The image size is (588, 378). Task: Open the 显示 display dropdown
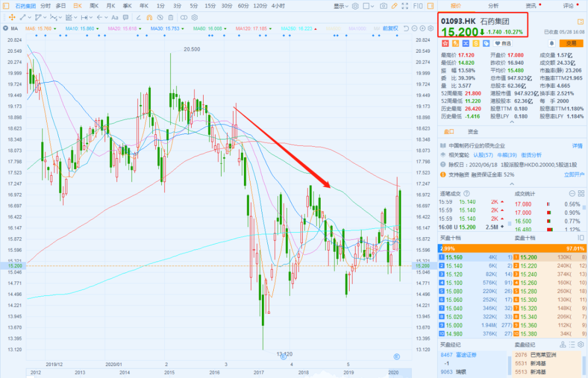(341, 6)
